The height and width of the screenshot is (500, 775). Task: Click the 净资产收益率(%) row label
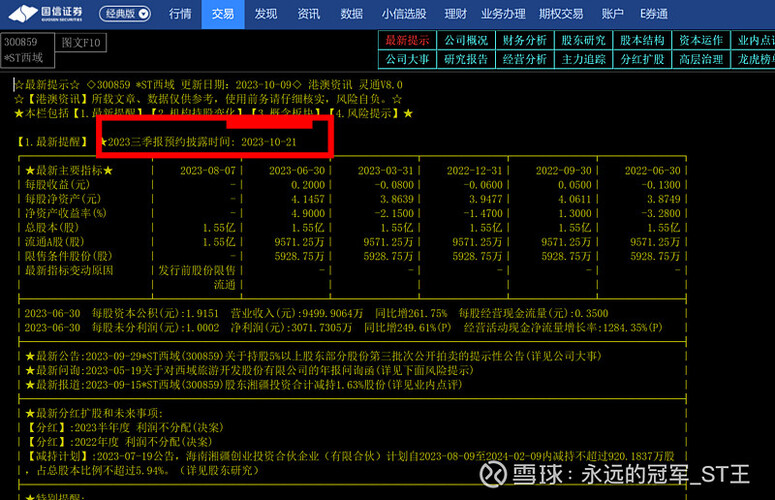pyautogui.click(x=66, y=213)
